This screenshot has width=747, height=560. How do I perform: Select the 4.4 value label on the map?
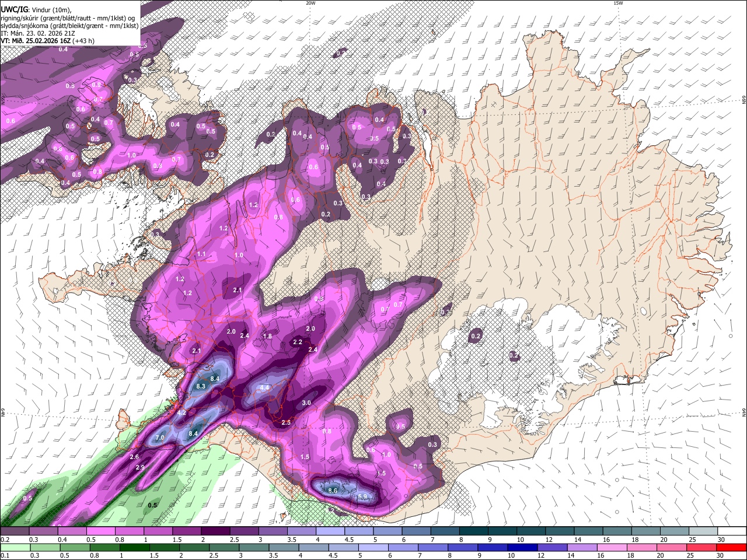pyautogui.click(x=264, y=387)
